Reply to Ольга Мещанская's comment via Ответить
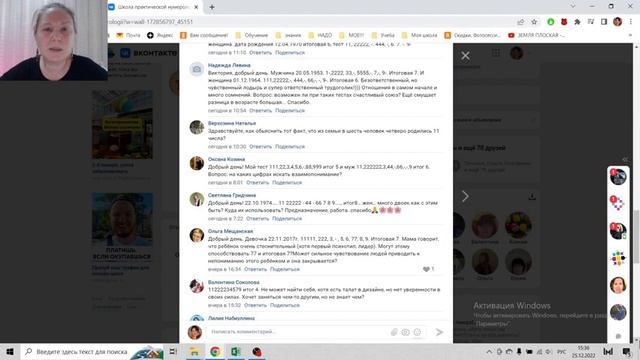The width and height of the screenshot is (640, 360). [256, 269]
